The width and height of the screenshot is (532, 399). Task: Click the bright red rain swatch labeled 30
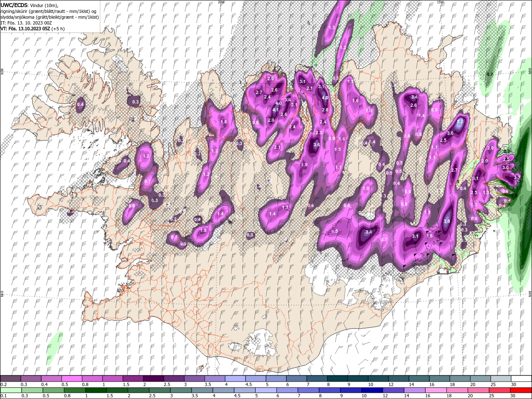coord(521,390)
